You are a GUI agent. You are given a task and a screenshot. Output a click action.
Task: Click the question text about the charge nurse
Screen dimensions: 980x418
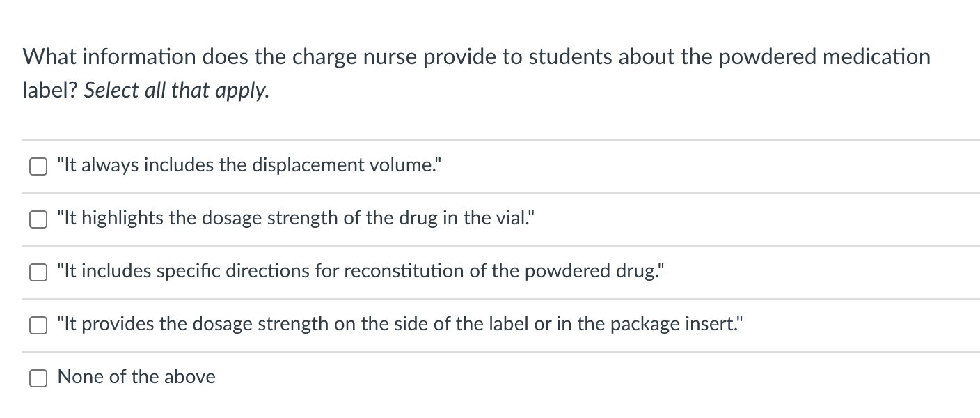point(476,74)
